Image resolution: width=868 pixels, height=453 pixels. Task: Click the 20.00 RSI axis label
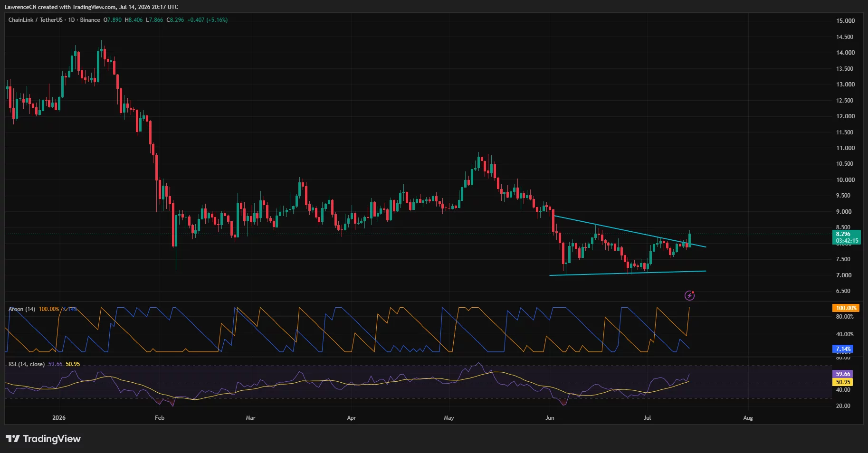[x=843, y=406]
